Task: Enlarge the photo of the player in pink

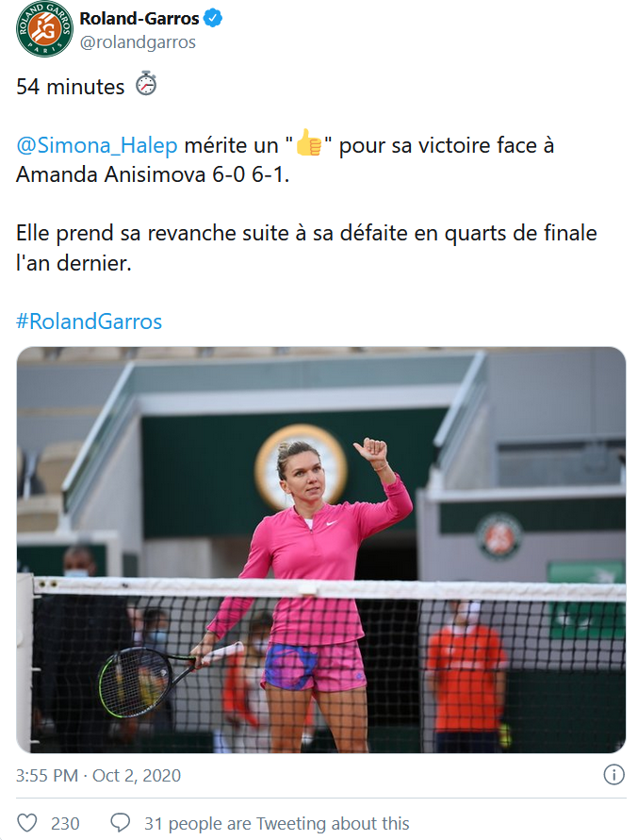Action: click(320, 550)
